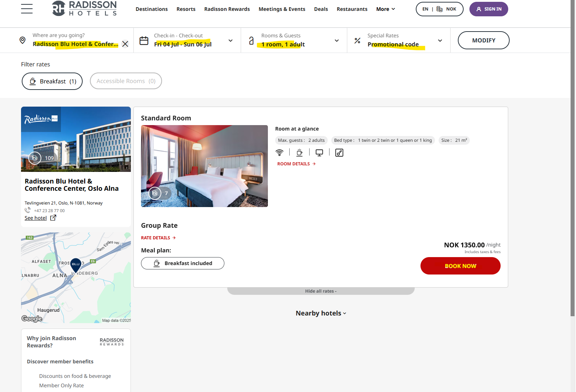
Task: Collapse rates with Hide all rates
Action: (x=321, y=291)
